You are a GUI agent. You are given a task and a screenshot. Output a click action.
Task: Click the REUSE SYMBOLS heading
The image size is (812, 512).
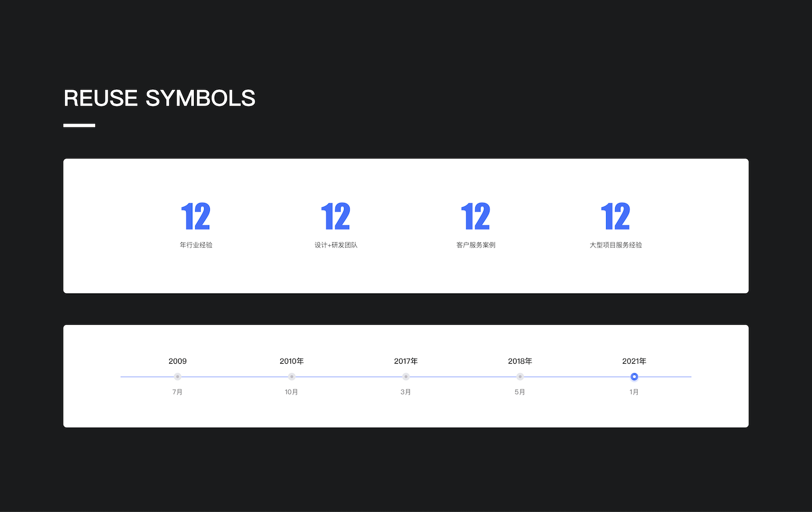pos(160,98)
